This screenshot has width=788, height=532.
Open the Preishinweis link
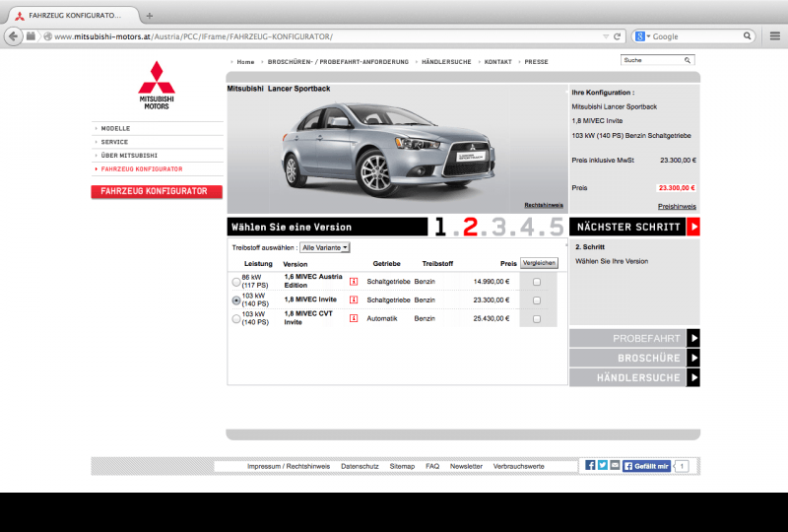pyautogui.click(x=677, y=207)
